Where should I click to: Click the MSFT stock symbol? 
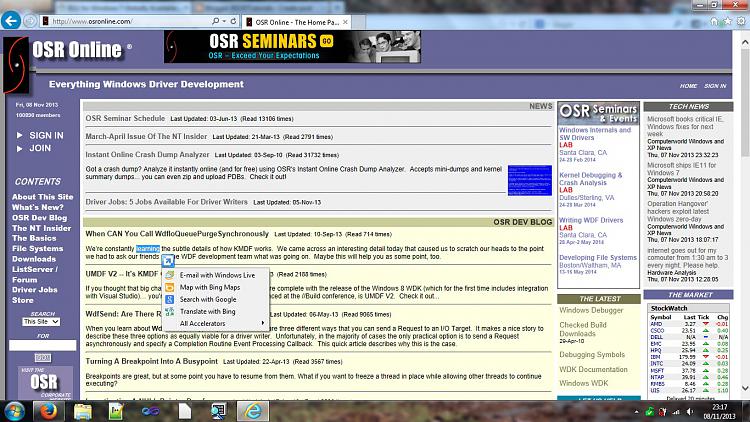pos(657,370)
